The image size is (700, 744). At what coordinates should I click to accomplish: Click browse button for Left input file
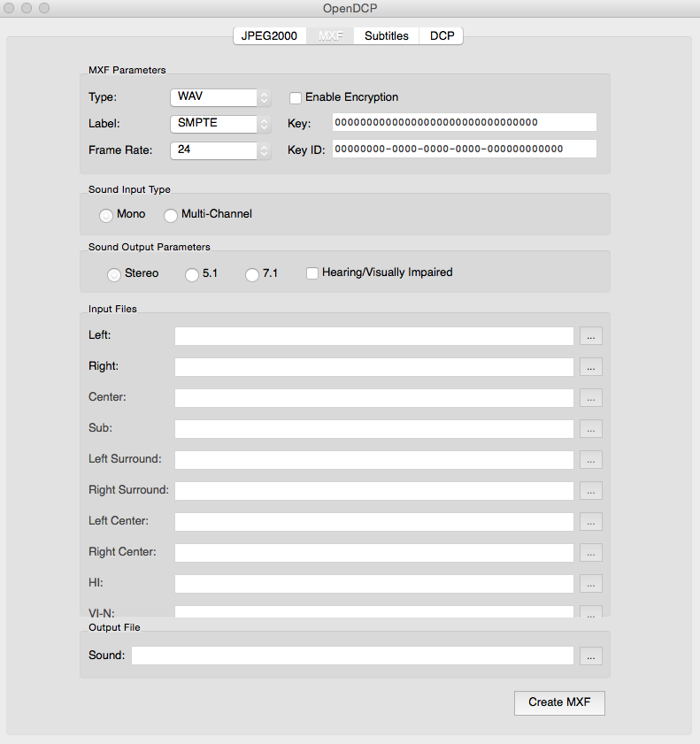click(591, 336)
